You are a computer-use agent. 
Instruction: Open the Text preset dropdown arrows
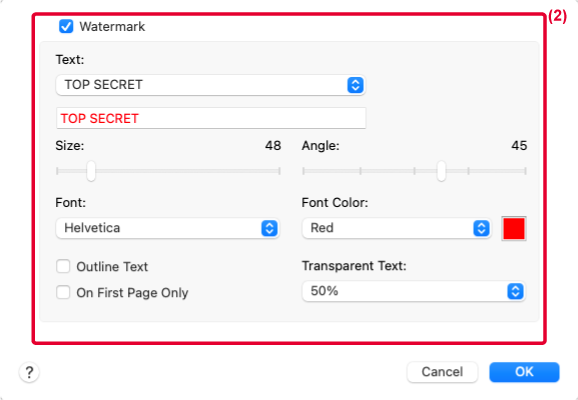[x=355, y=85]
